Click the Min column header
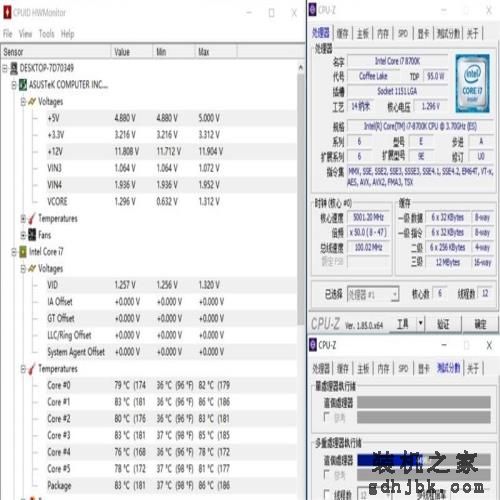 (x=173, y=52)
